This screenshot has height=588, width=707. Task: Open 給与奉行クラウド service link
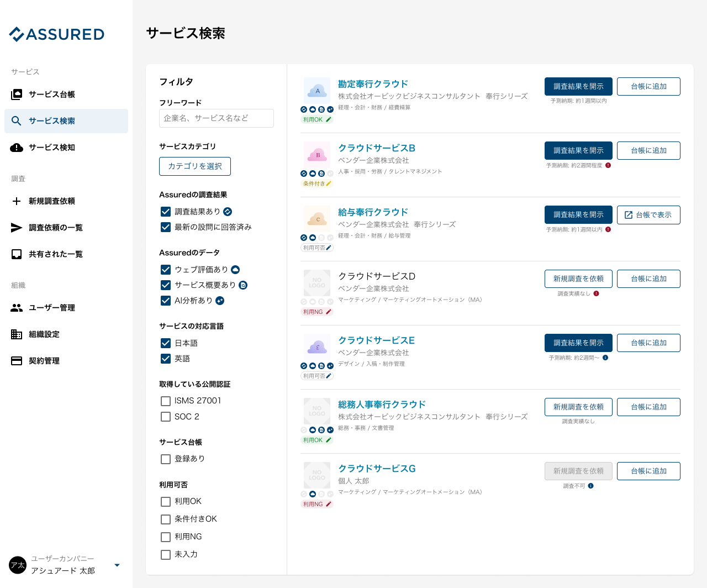[373, 212]
